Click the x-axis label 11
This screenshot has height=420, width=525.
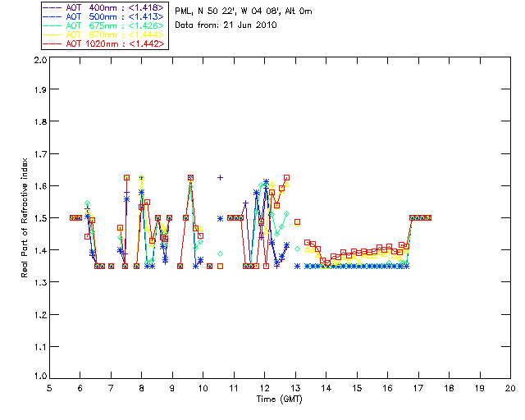pos(234,388)
